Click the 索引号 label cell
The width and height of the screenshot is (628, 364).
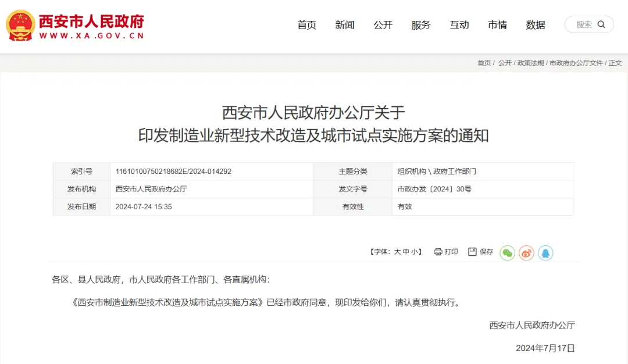82,172
